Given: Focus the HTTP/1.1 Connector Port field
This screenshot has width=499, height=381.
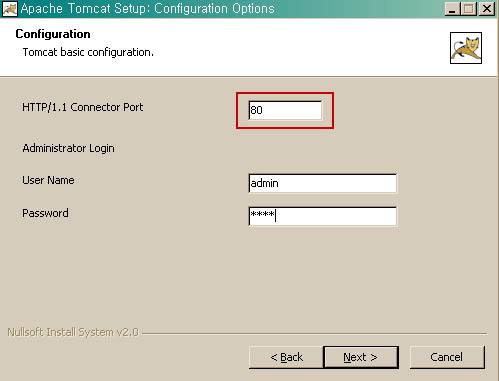Looking at the screenshot, I should tap(285, 110).
